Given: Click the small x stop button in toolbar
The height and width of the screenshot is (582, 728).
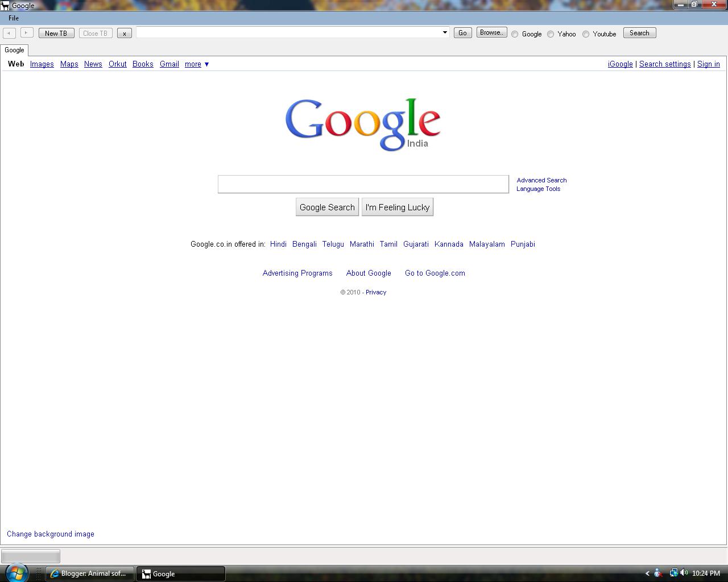Looking at the screenshot, I should [x=125, y=33].
